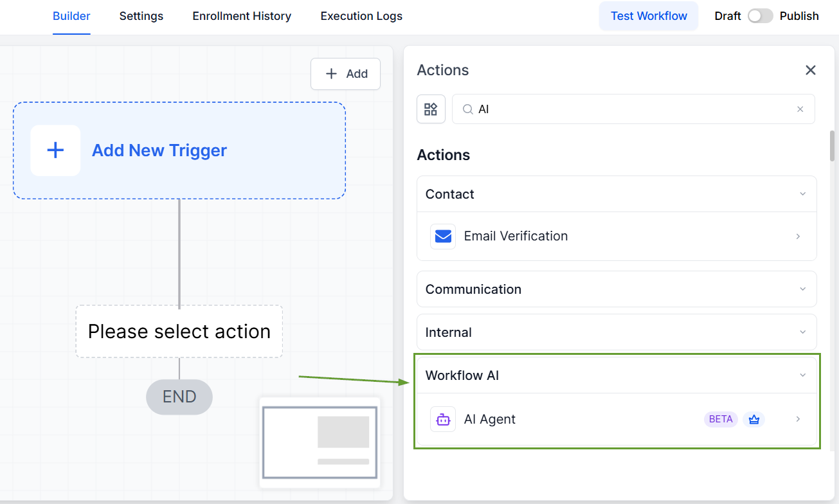Image resolution: width=839 pixels, height=504 pixels.
Task: Expand the Internal section
Action: point(802,332)
